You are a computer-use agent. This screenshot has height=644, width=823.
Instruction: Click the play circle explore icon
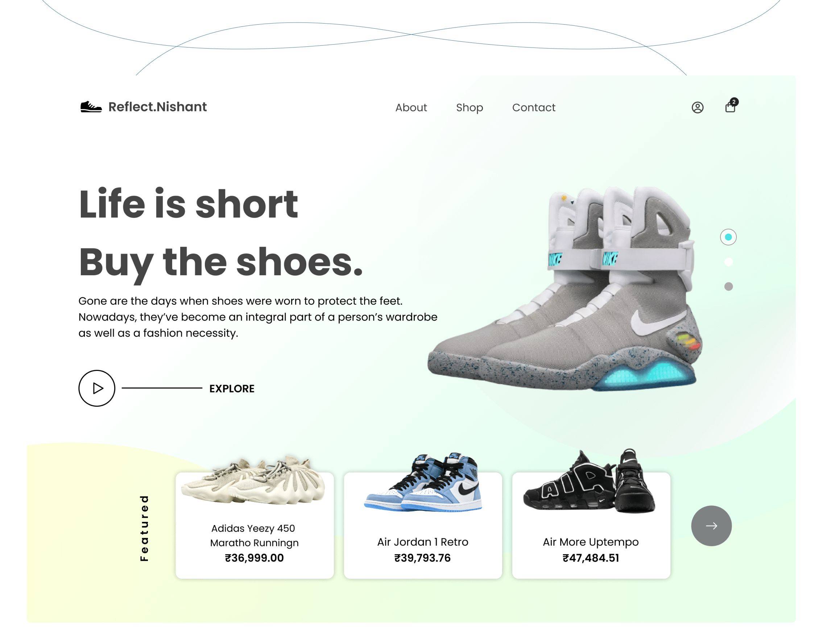[97, 388]
